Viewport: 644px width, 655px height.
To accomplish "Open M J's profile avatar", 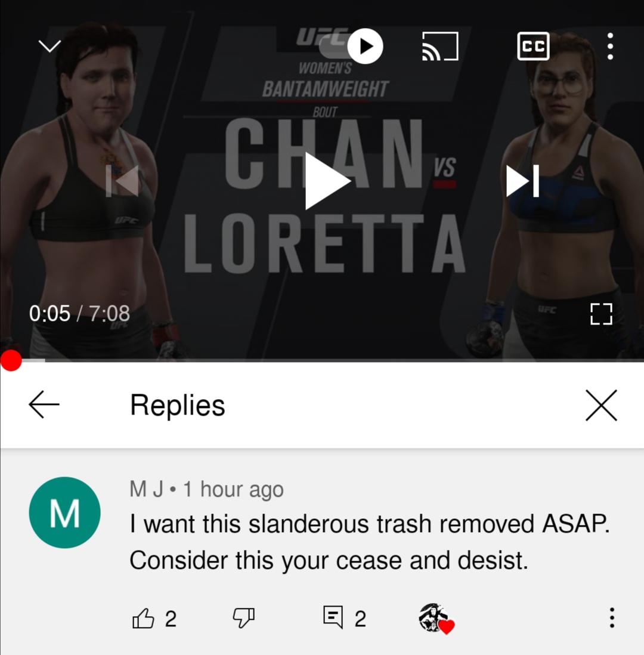I will 65,512.
